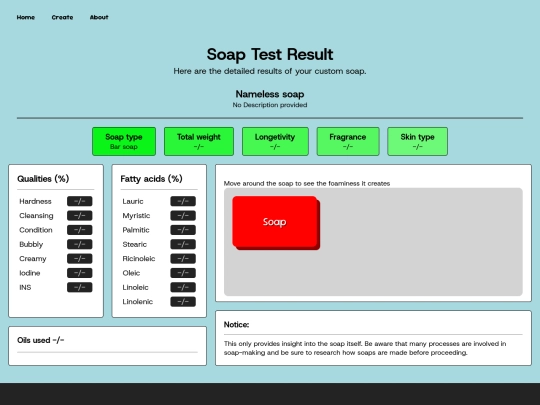
Task: Click the Cleansing label
Action: (36, 216)
